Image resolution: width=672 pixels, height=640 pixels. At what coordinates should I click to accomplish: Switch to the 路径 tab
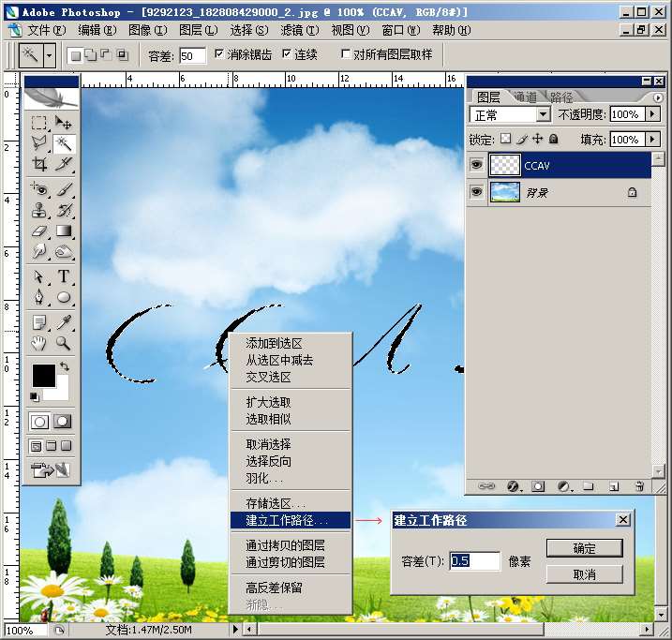(561, 97)
